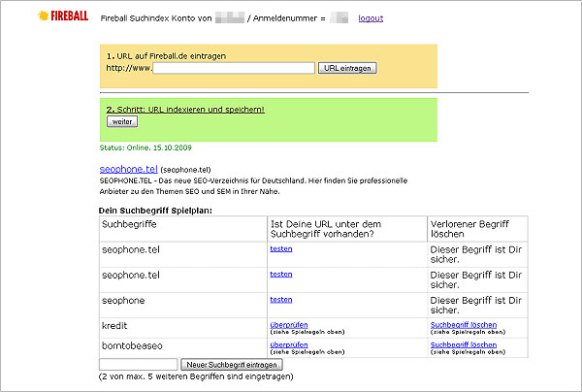
Task: Click the Fireball sun logo
Action: point(43,16)
